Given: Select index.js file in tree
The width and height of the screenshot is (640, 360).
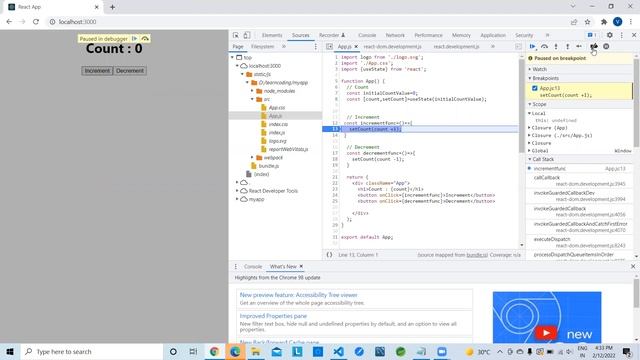Looking at the screenshot, I should coord(277,133).
